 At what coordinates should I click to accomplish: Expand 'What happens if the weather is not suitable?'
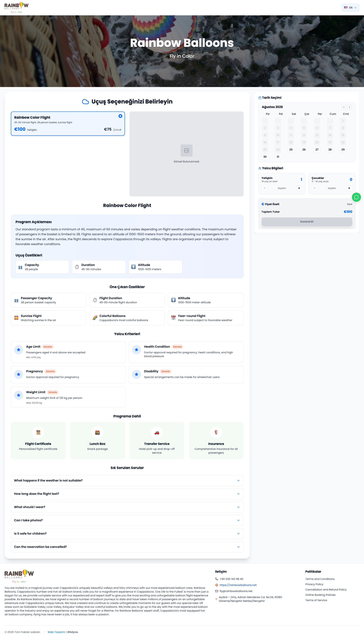[x=127, y=481]
